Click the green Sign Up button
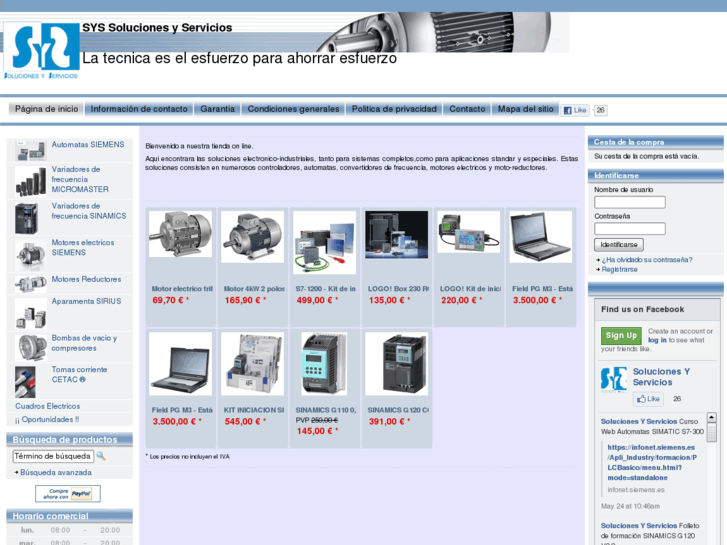Viewport: 727px width, 545px height. point(621,335)
